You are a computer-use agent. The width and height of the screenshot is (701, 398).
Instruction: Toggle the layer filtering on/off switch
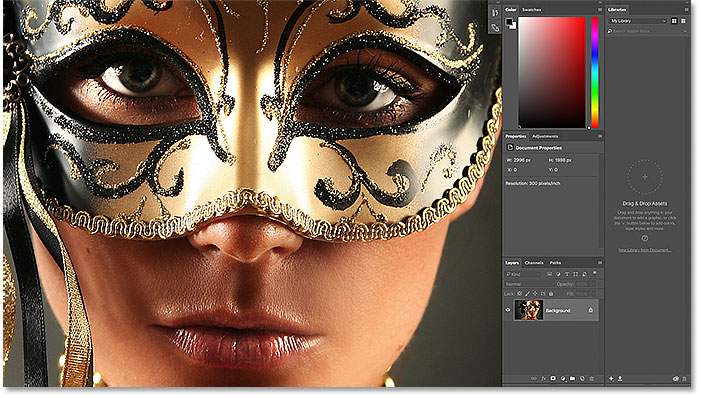tap(595, 273)
